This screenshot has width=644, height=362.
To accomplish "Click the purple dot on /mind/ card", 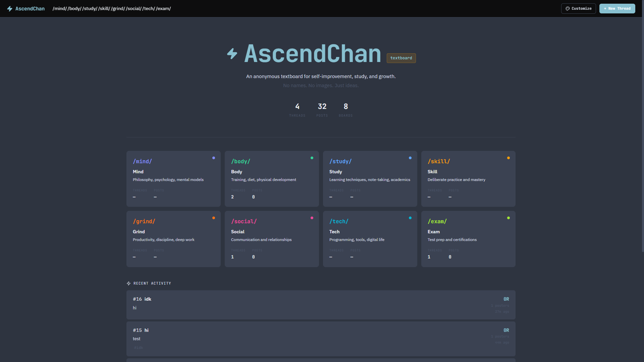I will pos(214,158).
